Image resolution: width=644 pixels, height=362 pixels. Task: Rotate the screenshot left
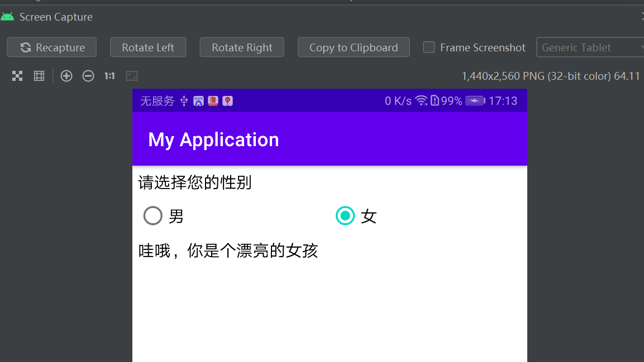pyautogui.click(x=148, y=47)
